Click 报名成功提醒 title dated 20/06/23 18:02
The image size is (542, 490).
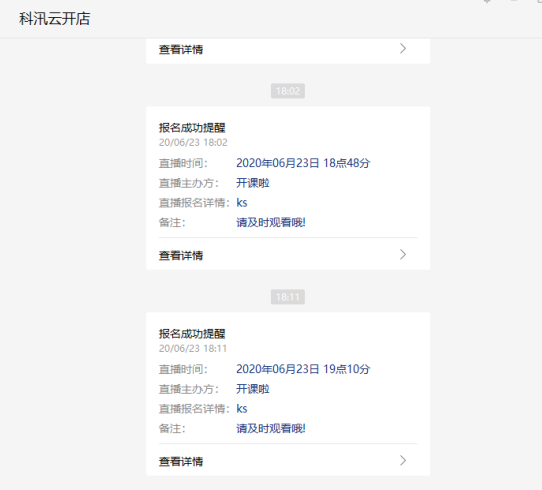click(x=192, y=128)
